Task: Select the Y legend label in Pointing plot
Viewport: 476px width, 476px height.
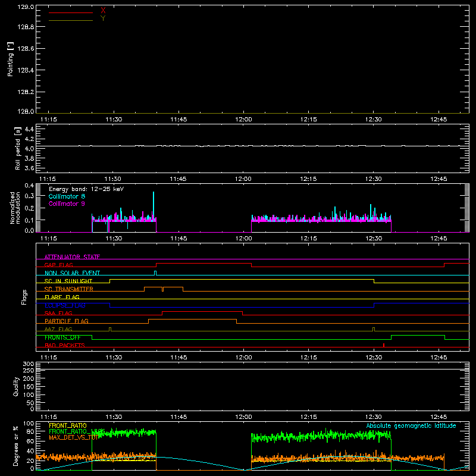Action: [103, 18]
